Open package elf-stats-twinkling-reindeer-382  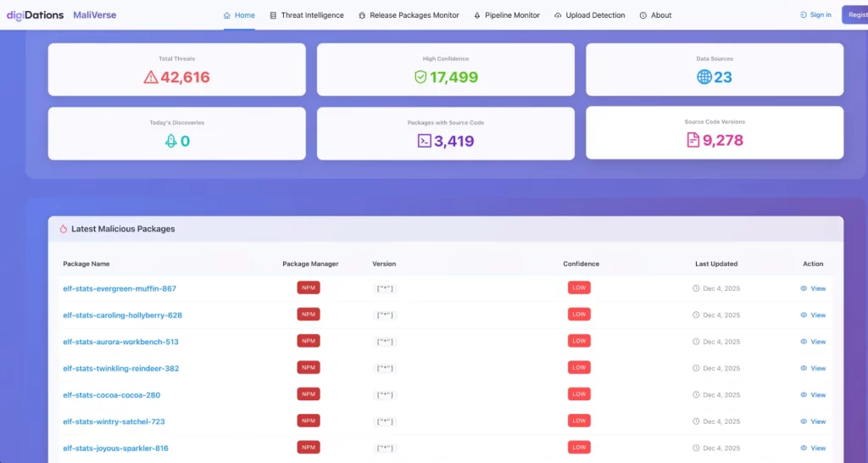click(120, 368)
